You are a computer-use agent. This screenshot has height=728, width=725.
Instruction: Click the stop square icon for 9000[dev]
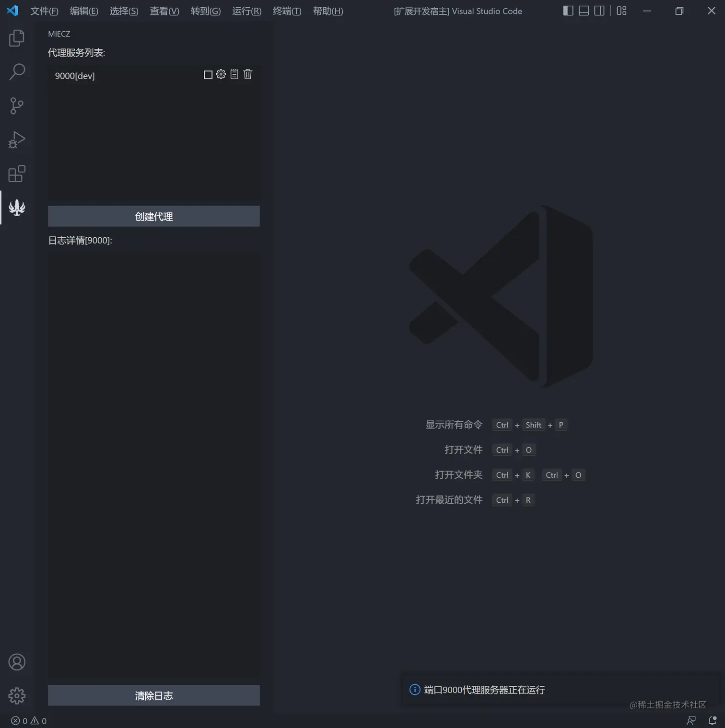(208, 75)
